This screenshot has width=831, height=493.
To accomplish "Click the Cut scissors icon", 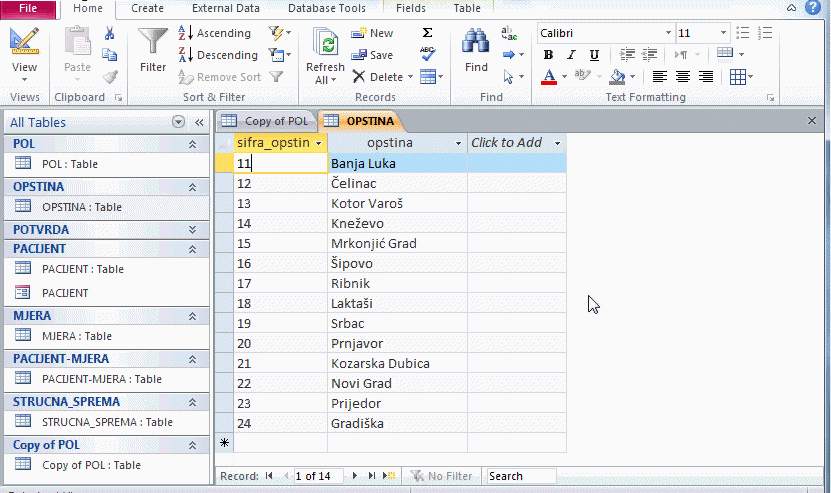I will [x=110, y=33].
